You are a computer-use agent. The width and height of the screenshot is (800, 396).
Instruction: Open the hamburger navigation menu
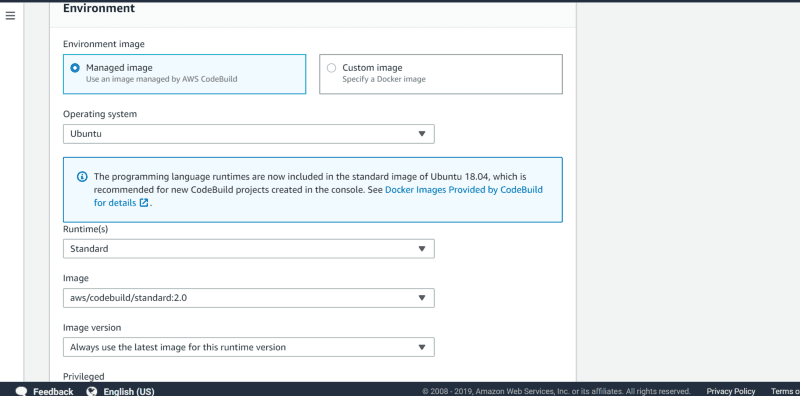click(x=10, y=16)
